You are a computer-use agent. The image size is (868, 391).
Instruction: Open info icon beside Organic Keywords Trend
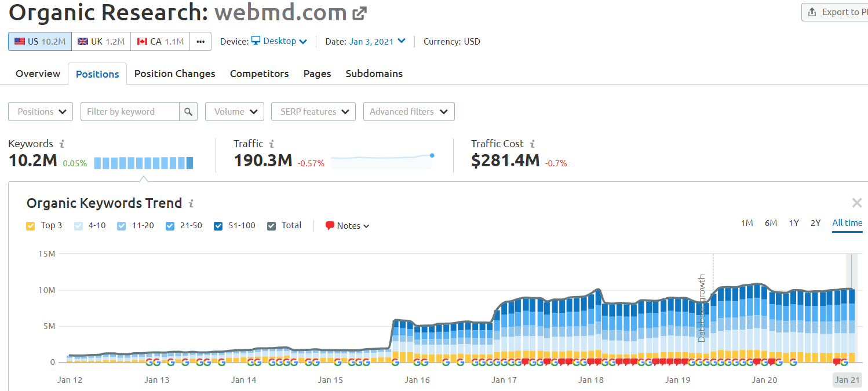point(191,204)
